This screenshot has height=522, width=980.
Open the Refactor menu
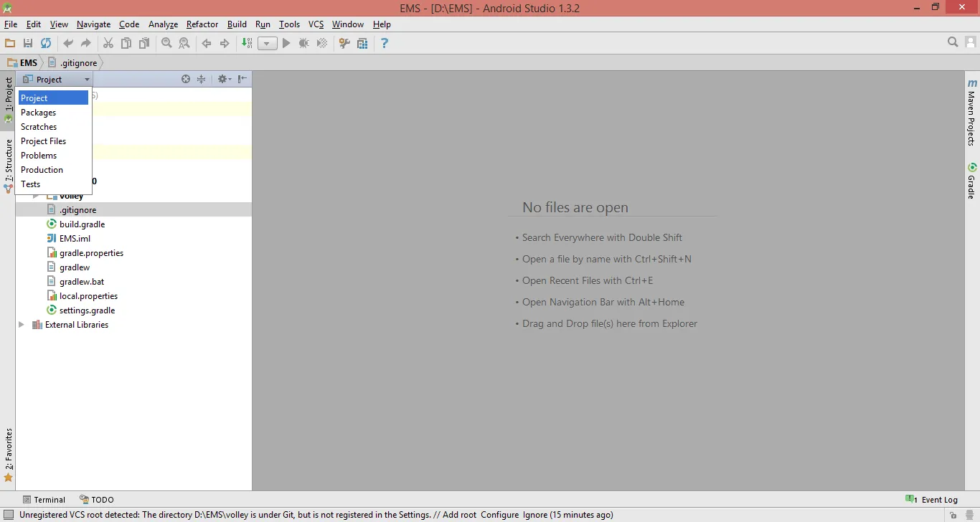point(202,24)
